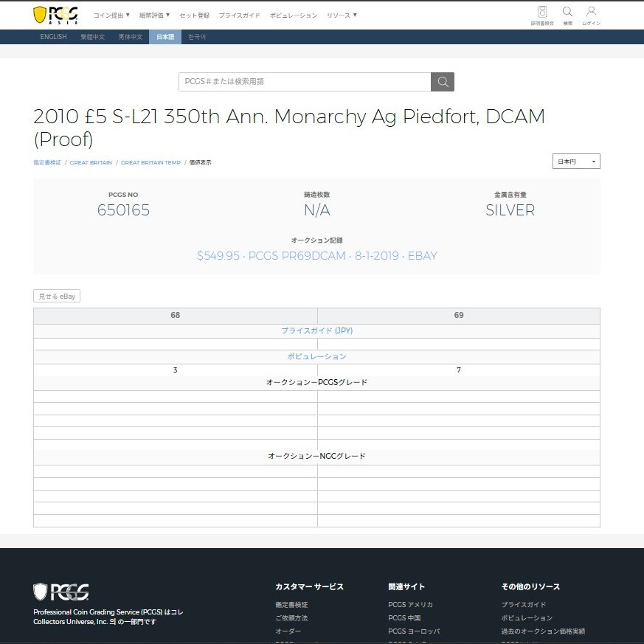
Task: Expand the リソース dropdown menu
Action: click(x=342, y=15)
